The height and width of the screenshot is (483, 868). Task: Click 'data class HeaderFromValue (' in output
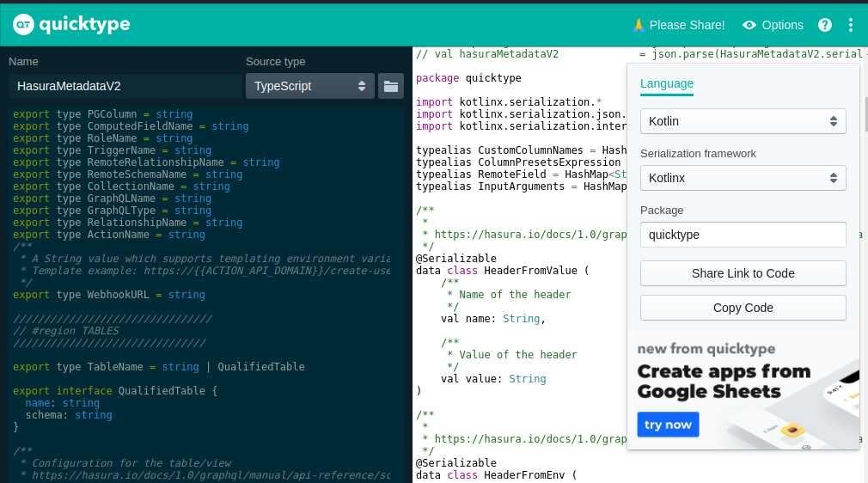503,271
